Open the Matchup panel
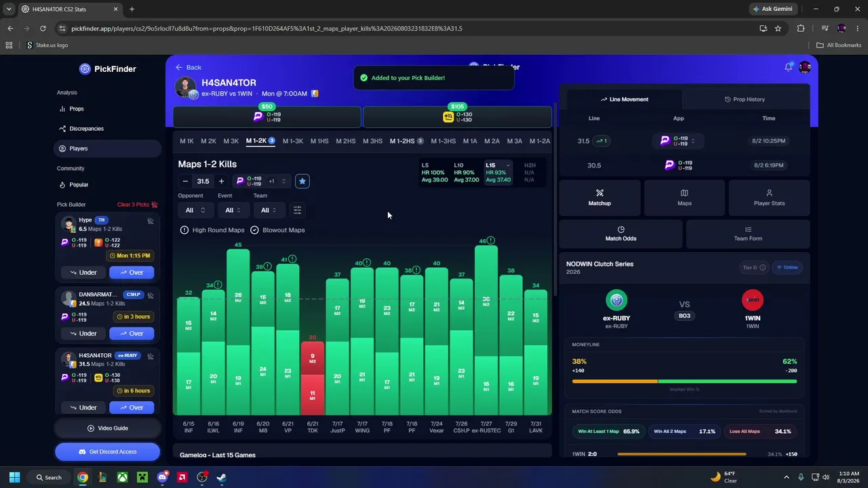 599,198
